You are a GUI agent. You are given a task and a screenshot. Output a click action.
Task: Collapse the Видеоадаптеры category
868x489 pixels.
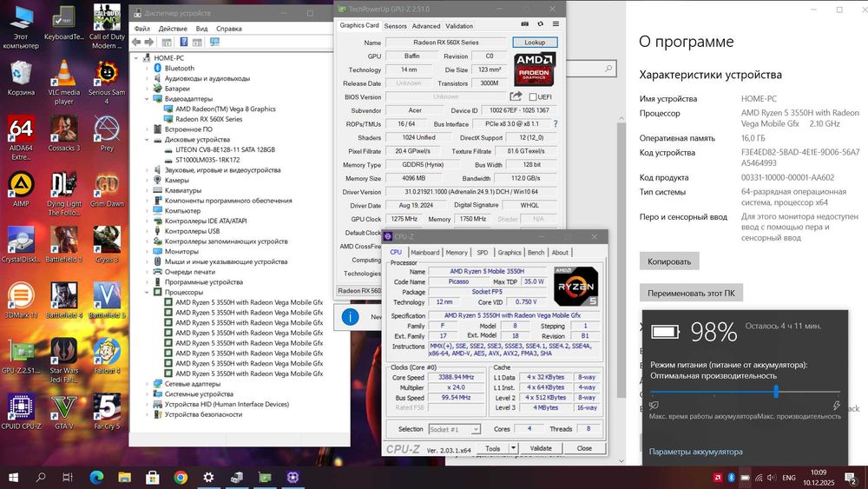click(147, 98)
